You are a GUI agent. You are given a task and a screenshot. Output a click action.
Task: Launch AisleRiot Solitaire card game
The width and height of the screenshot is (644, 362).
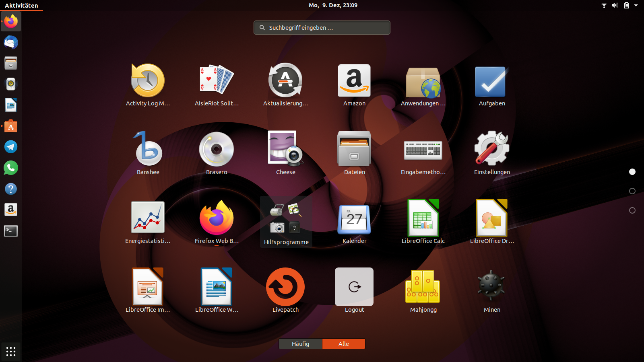point(217,85)
